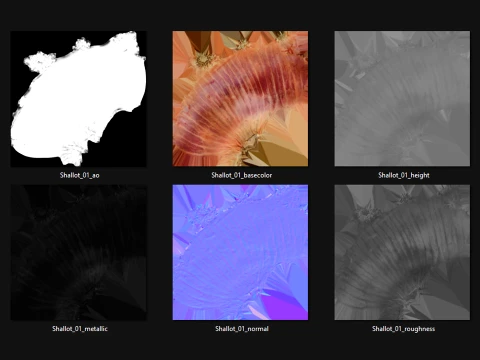This screenshot has width=480, height=360.
Task: Select the Shallot_01_normal texture thumbnail
Action: 240,253
